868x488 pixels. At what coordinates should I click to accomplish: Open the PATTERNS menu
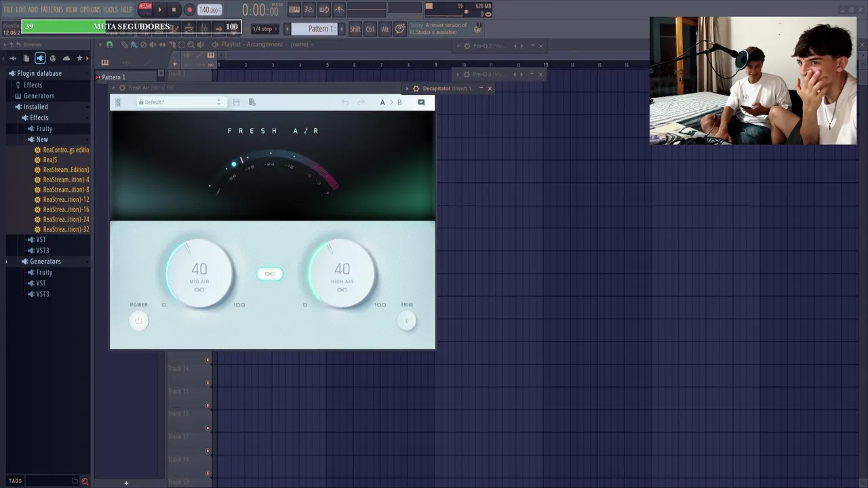click(x=52, y=9)
